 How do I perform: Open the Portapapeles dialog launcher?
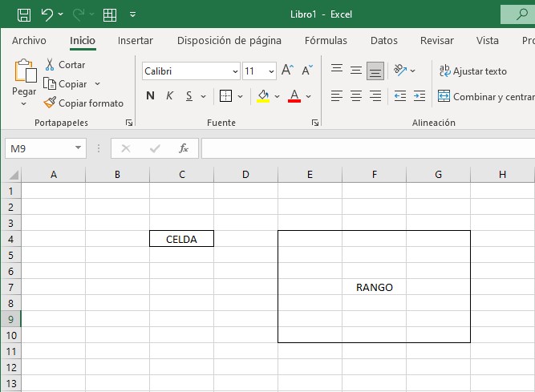[x=129, y=123]
